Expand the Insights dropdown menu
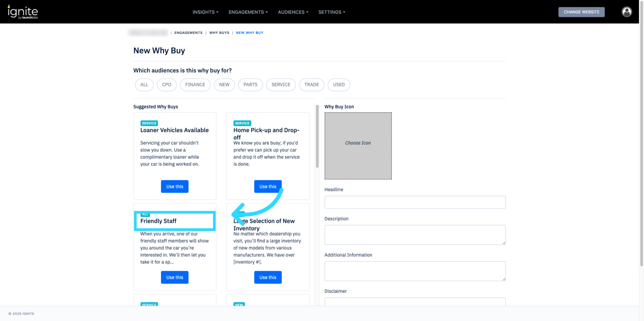 pyautogui.click(x=205, y=12)
